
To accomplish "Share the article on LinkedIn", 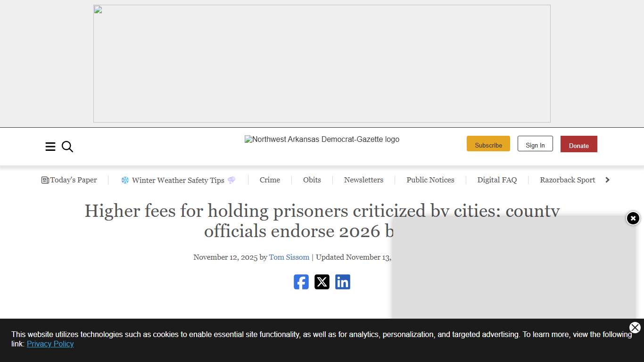I will 343,281.
